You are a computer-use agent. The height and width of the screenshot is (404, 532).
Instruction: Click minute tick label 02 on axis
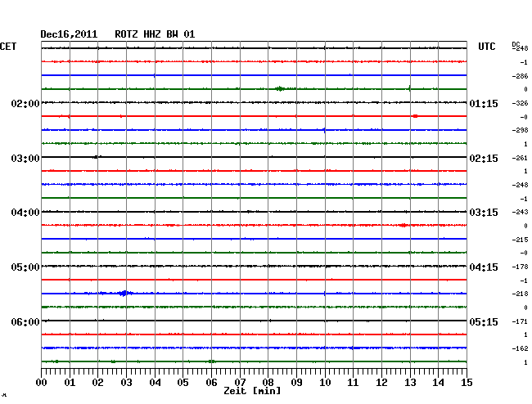click(97, 383)
